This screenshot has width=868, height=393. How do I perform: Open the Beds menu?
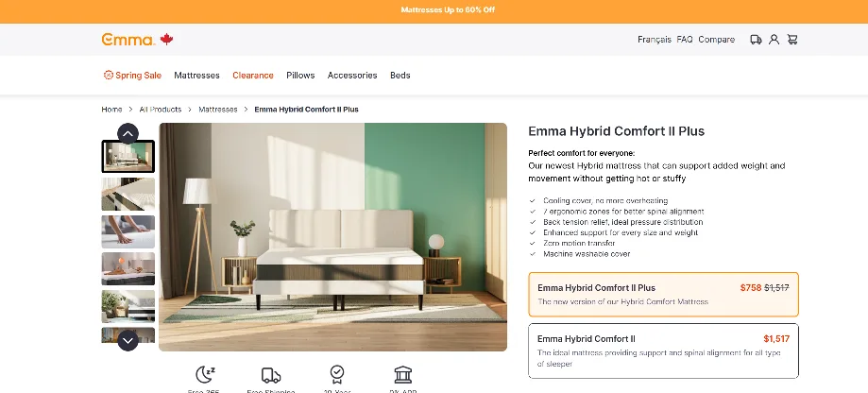(x=400, y=76)
